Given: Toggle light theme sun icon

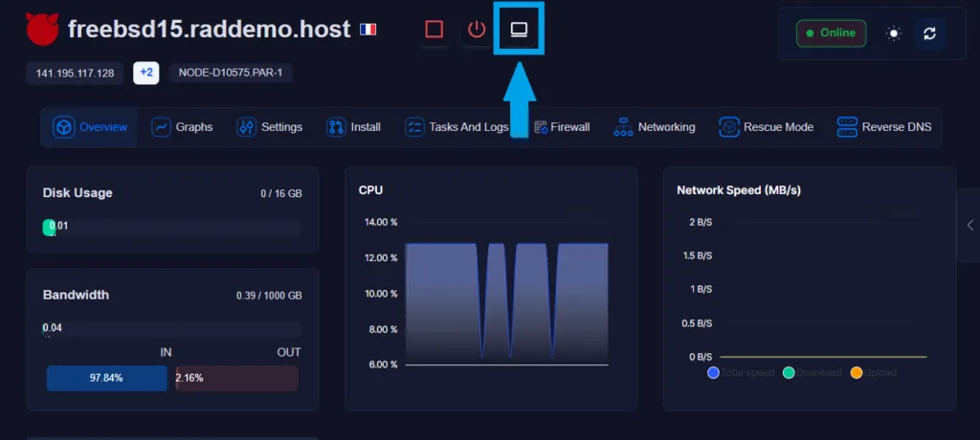Looking at the screenshot, I should pos(895,33).
